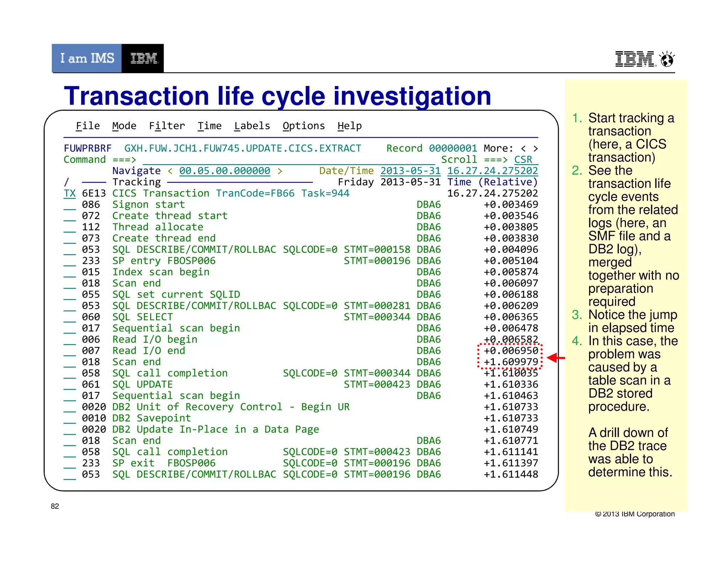
Task: Click the CSR scroll value field
Action: [525, 160]
